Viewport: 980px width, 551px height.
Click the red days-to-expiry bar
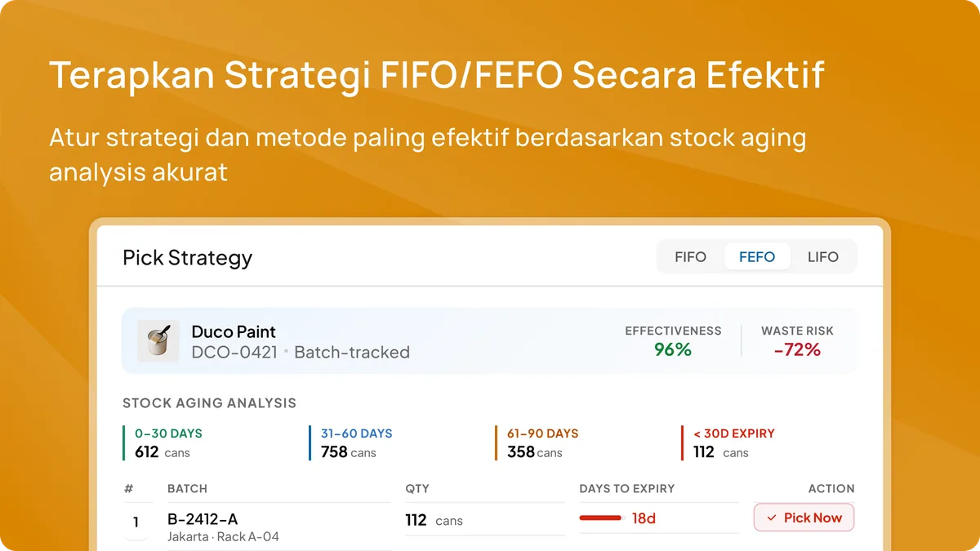point(601,518)
